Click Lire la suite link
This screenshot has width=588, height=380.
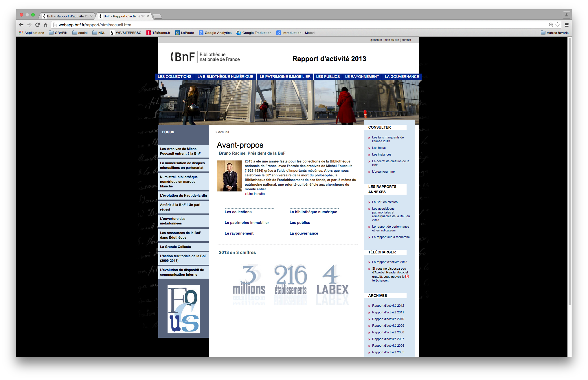coord(256,194)
